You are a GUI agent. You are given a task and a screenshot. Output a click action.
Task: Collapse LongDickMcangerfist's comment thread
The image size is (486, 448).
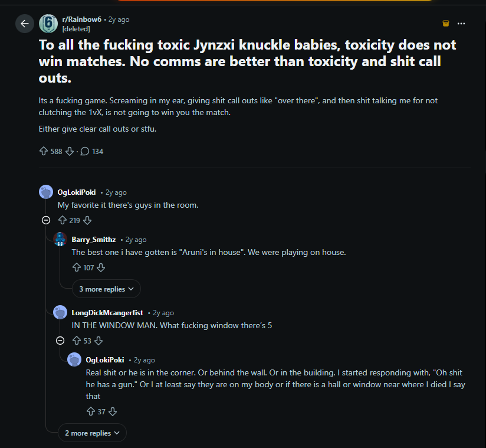[x=60, y=341]
